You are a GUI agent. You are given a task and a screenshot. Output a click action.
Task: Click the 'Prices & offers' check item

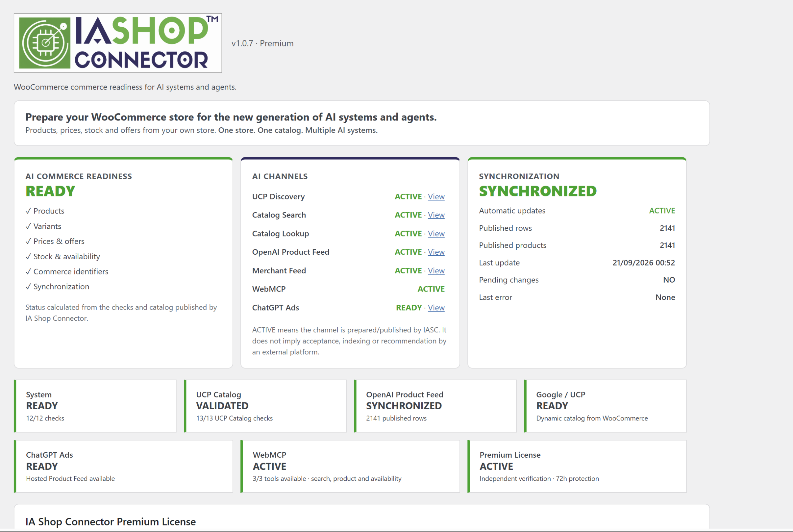55,241
